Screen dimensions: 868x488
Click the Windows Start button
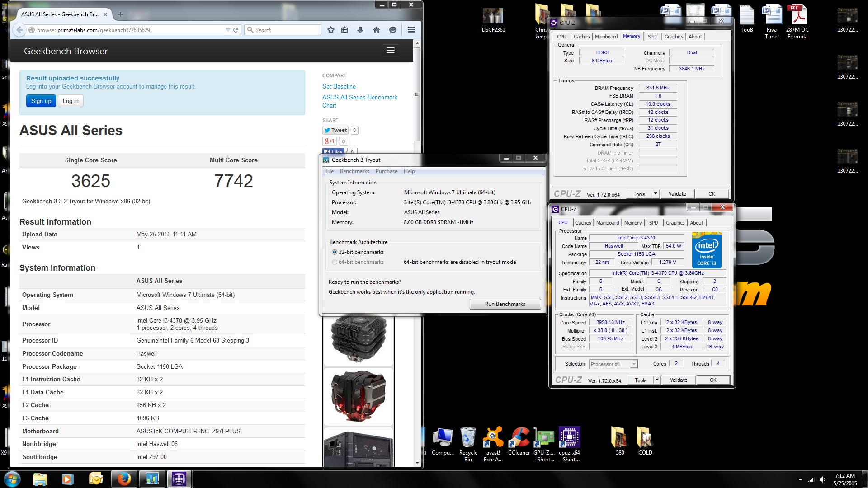pyautogui.click(x=12, y=479)
